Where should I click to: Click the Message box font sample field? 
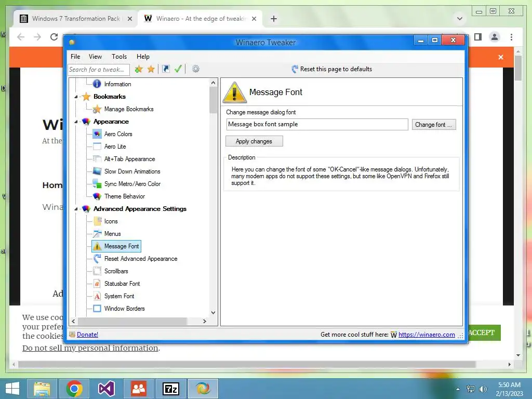click(x=317, y=124)
